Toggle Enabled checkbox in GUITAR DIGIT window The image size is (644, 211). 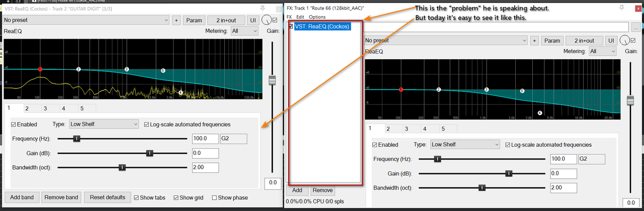[x=14, y=124]
